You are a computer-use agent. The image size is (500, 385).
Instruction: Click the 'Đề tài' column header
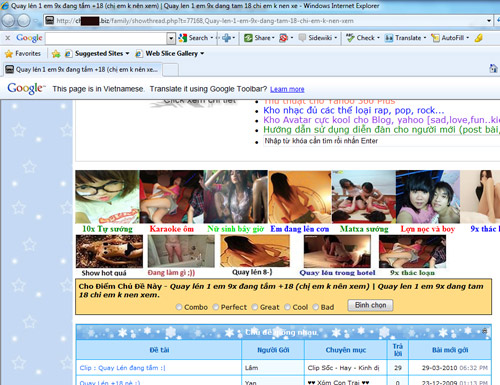tap(159, 350)
